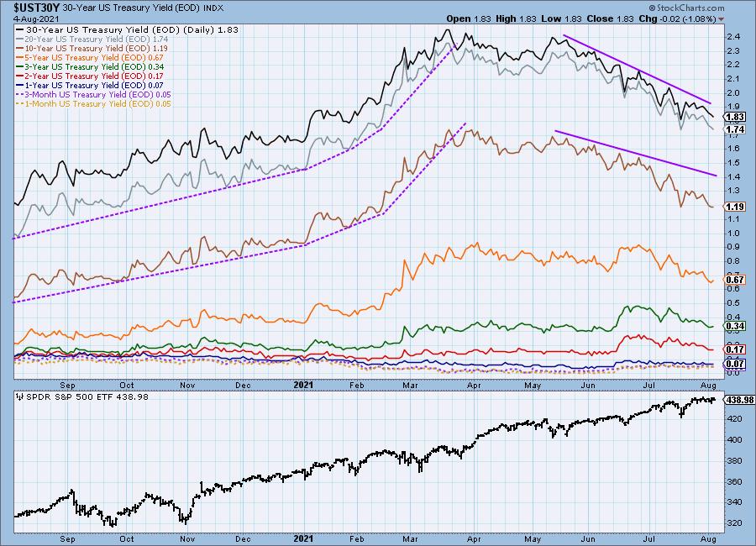This screenshot has height=546, width=756.
Task: Click the $UST30Y ticker symbol title
Action: (x=37, y=8)
